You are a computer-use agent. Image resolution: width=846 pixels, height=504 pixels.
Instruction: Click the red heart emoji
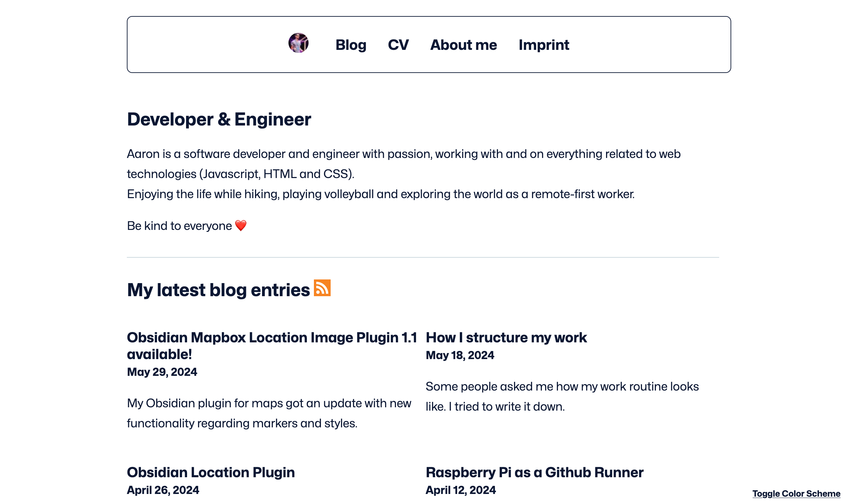tap(241, 226)
